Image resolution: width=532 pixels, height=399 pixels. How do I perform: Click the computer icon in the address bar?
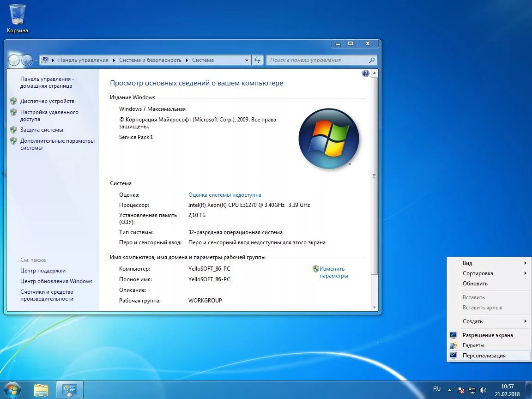point(45,60)
